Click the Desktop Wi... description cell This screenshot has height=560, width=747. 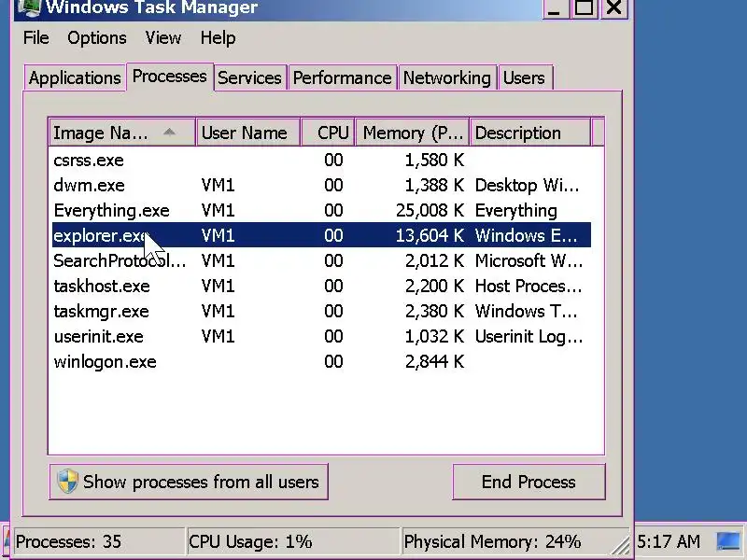pyautogui.click(x=527, y=185)
